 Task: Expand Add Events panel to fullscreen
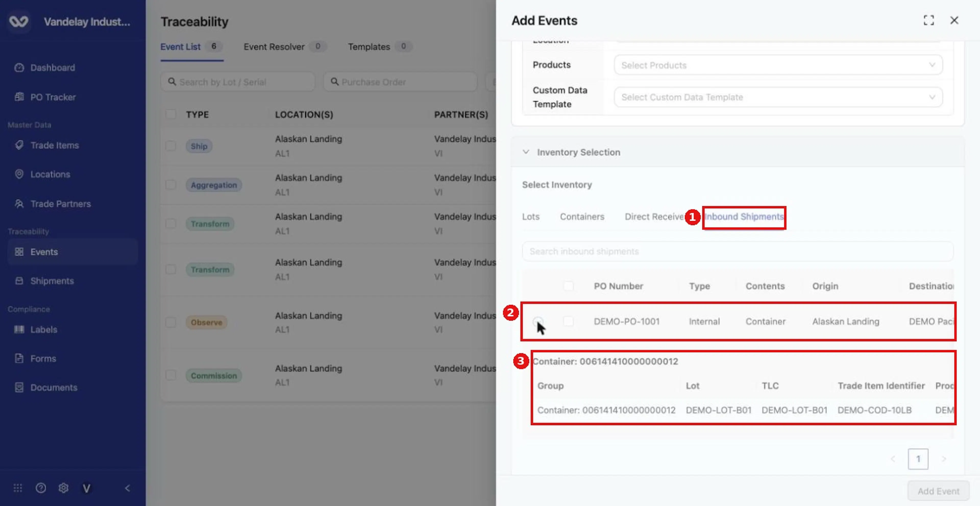pyautogui.click(x=929, y=20)
